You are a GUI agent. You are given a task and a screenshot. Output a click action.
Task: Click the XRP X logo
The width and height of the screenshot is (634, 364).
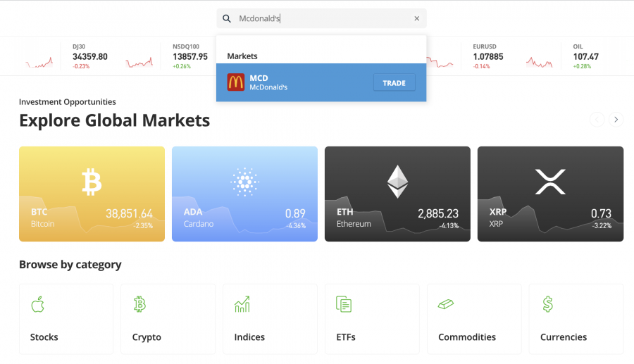(550, 182)
